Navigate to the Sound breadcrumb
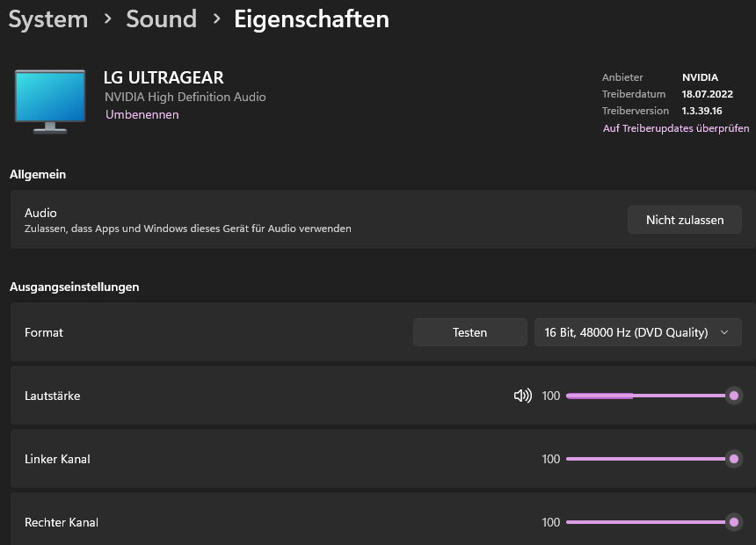 [x=161, y=18]
